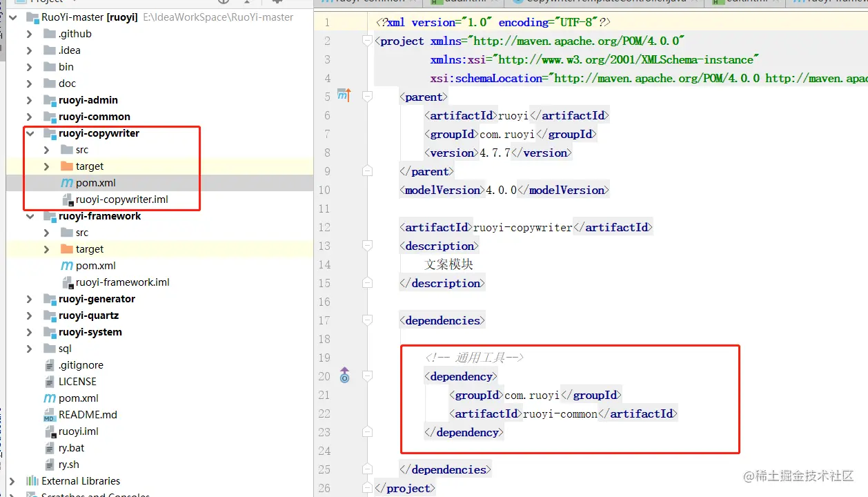Click root pom.xml Maven icon
Screen dimensions: 868x497
click(50, 398)
